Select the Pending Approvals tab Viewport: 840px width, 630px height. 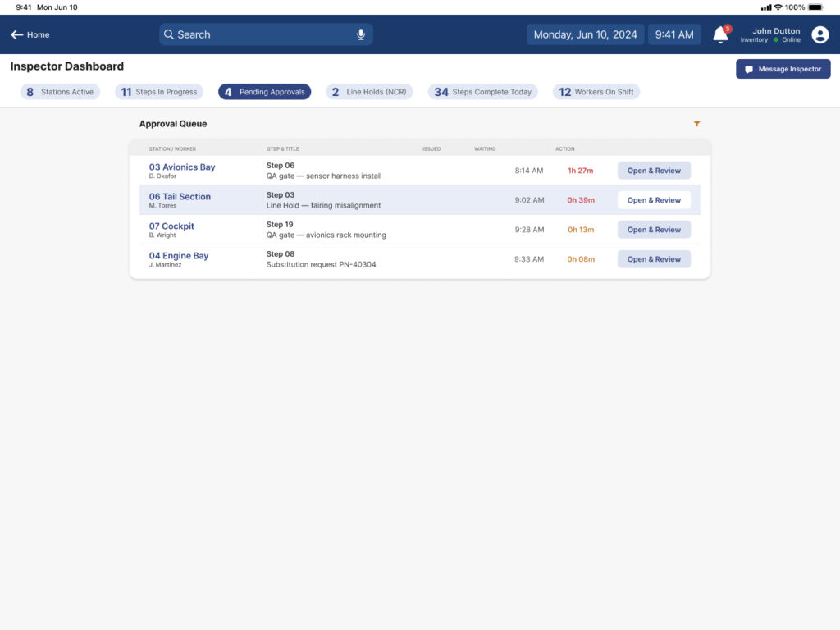click(x=265, y=92)
